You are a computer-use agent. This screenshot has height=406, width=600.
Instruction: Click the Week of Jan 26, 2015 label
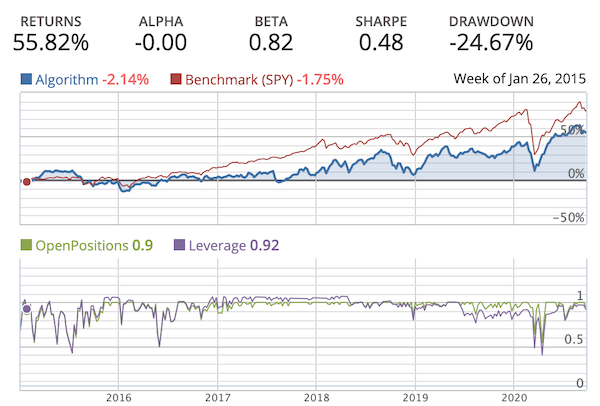click(516, 79)
